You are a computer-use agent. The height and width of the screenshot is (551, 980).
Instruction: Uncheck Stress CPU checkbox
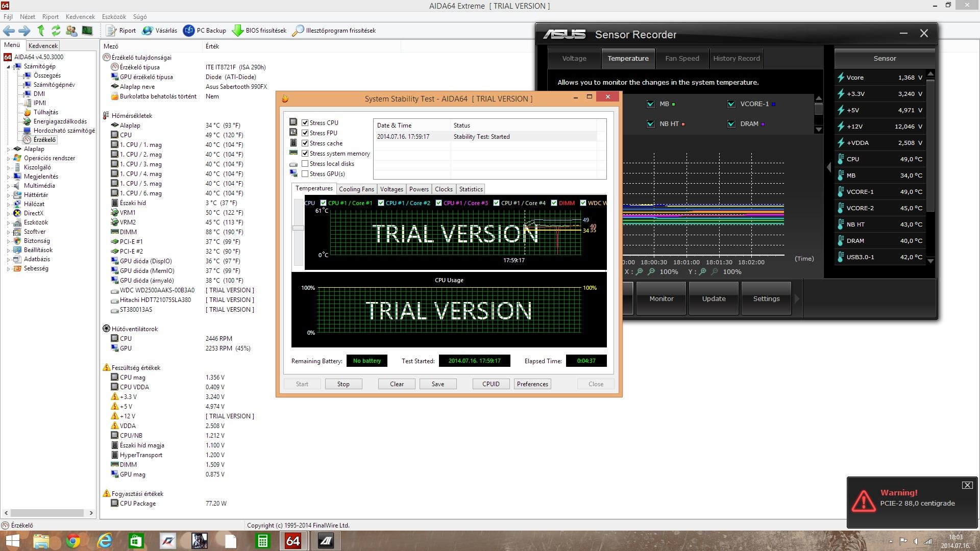[x=305, y=123]
